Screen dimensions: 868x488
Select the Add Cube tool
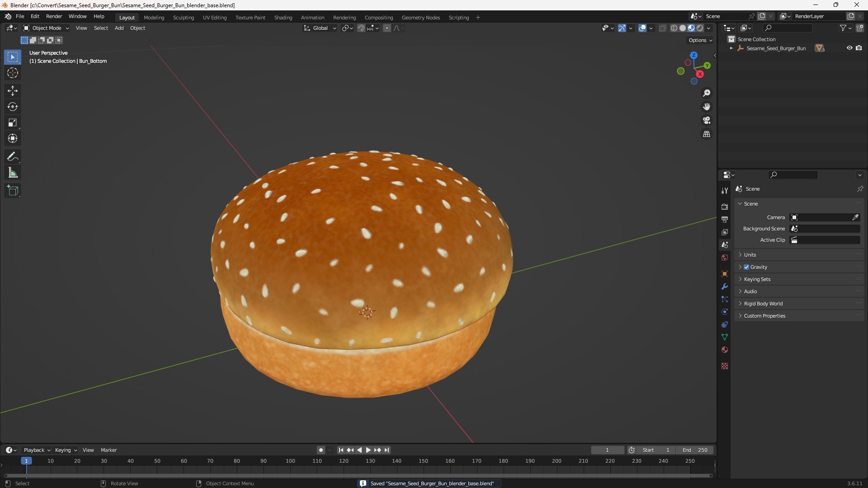click(x=13, y=191)
